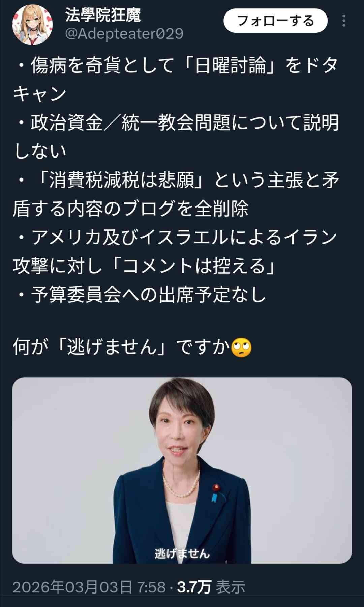Click the 表示 views label
Screen dimensions: 364x607
point(231,587)
